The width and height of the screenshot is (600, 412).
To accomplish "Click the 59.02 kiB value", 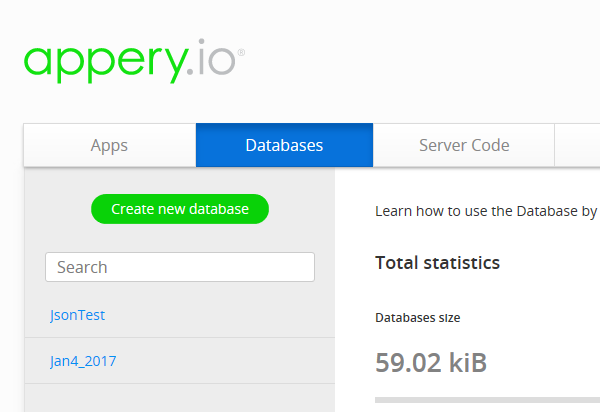I will click(x=431, y=362).
